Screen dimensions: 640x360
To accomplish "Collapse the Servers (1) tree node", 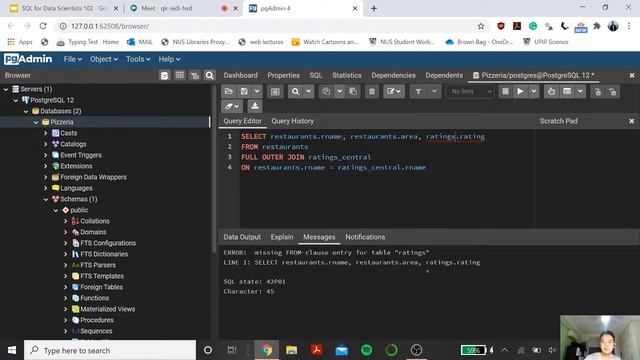I will click(6, 89).
